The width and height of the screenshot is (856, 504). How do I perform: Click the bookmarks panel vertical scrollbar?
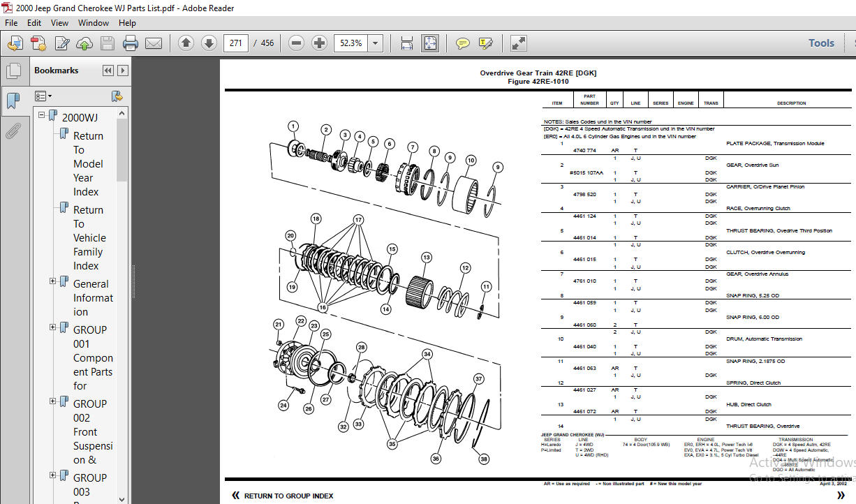pyautogui.click(x=122, y=150)
